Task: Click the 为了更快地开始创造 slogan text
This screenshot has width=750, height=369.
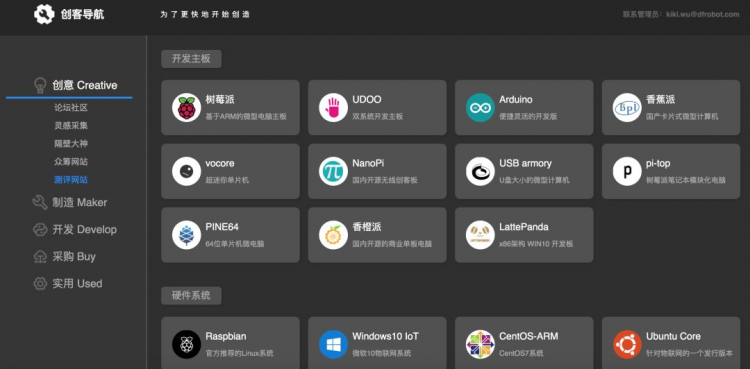Action: click(x=205, y=14)
